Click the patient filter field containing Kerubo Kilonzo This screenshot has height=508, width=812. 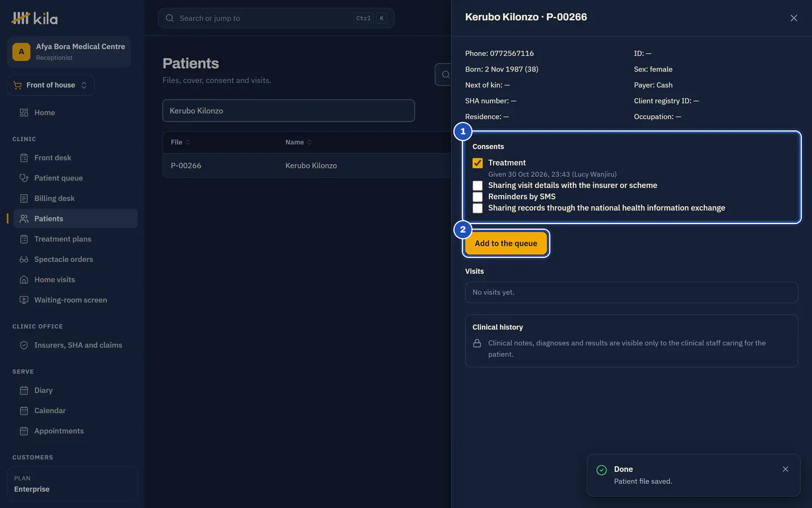[289, 111]
